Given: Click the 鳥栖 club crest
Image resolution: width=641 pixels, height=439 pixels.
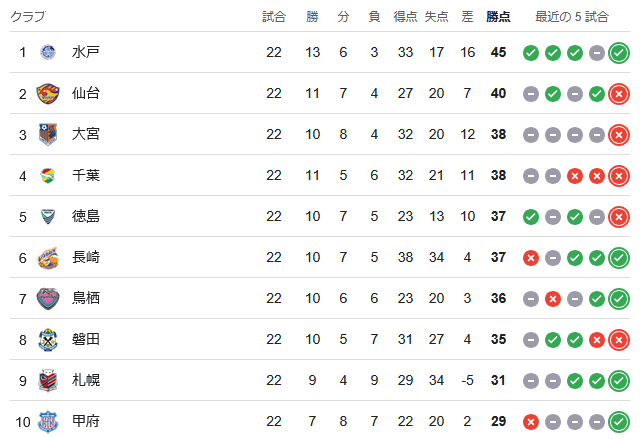Looking at the screenshot, I should (x=48, y=298).
